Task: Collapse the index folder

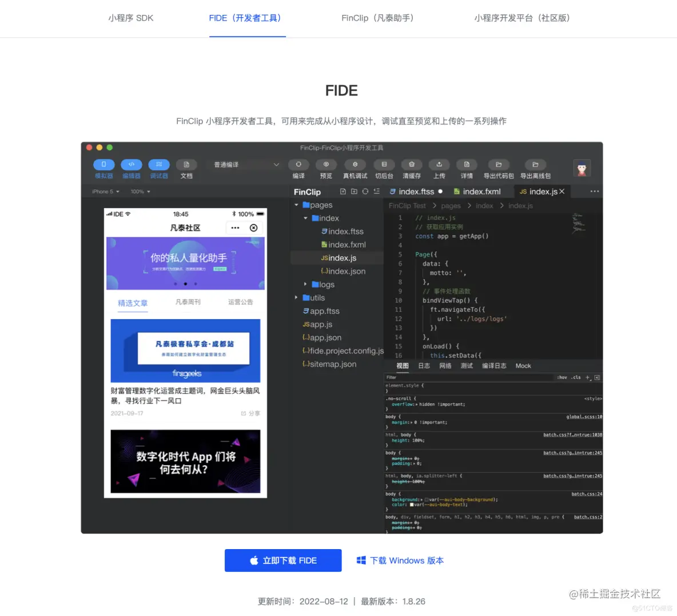Action: coord(305,218)
